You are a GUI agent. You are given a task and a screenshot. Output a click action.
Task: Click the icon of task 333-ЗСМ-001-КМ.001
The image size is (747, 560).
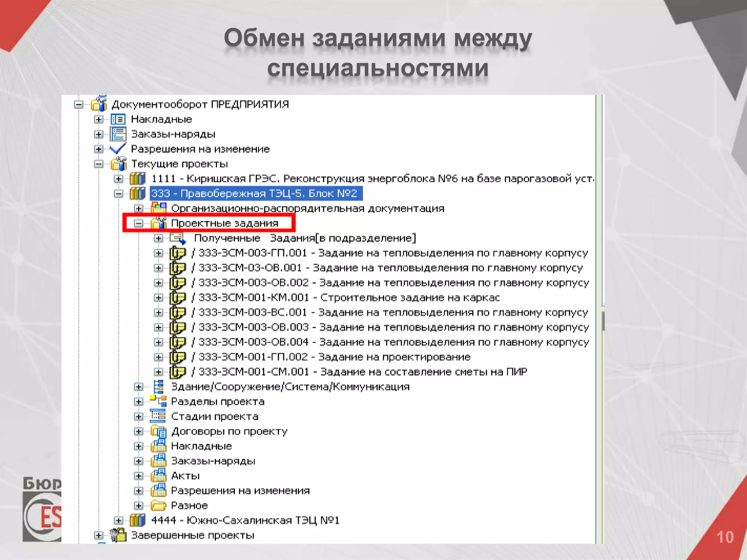click(178, 297)
